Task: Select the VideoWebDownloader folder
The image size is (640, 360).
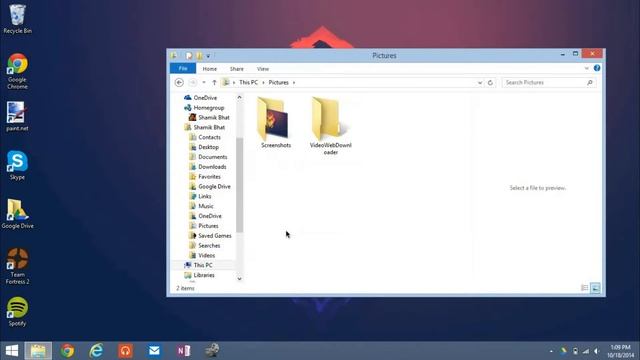Action: [x=330, y=126]
